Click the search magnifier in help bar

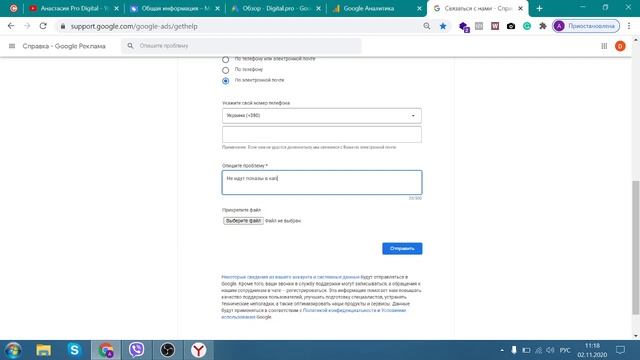tap(130, 46)
